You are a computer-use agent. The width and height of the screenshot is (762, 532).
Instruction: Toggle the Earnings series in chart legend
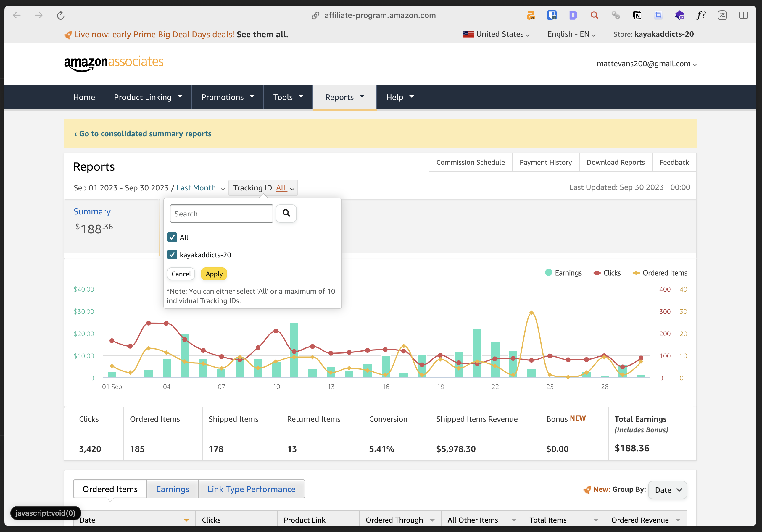(563, 273)
